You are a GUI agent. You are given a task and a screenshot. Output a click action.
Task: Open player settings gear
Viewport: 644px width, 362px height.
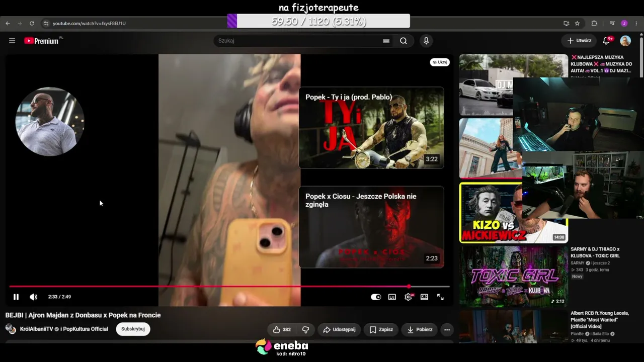click(408, 297)
